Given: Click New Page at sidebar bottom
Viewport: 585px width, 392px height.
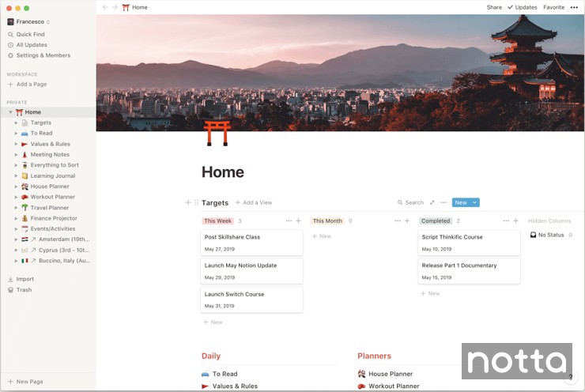Looking at the screenshot, I should pos(26,382).
